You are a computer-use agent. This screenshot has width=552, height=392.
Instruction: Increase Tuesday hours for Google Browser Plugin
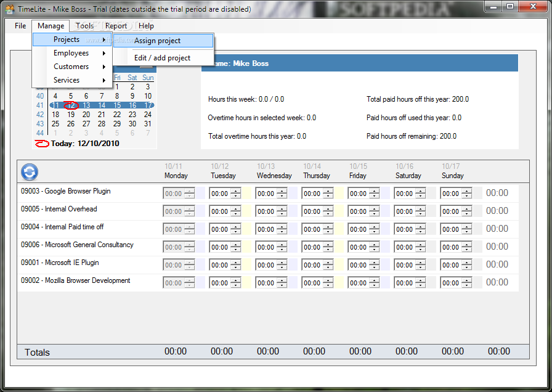[235, 191]
